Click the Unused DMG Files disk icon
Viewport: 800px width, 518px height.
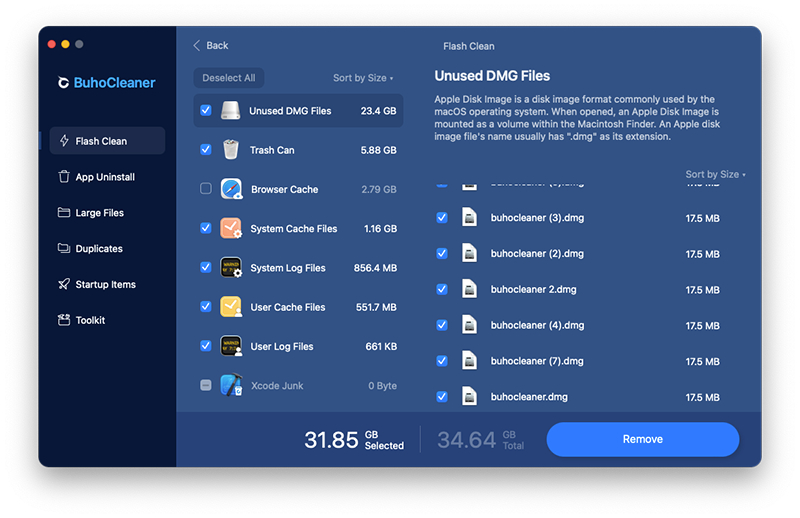(x=231, y=110)
